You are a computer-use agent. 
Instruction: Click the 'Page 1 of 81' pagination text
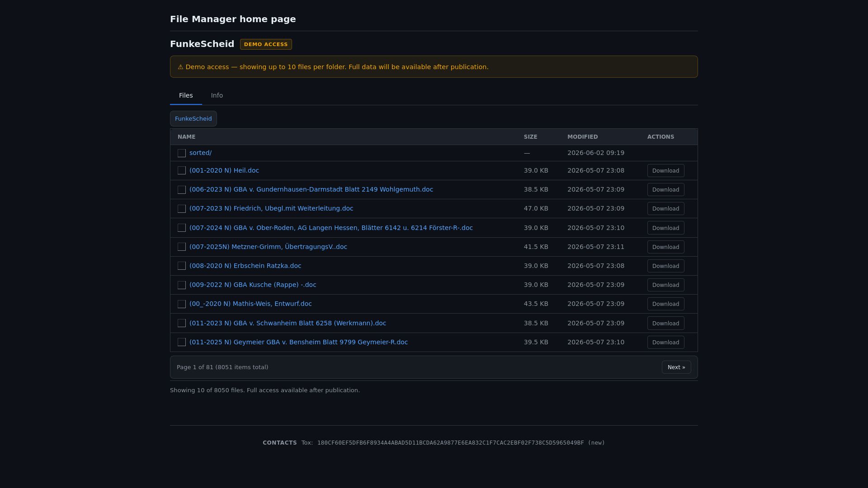222,367
